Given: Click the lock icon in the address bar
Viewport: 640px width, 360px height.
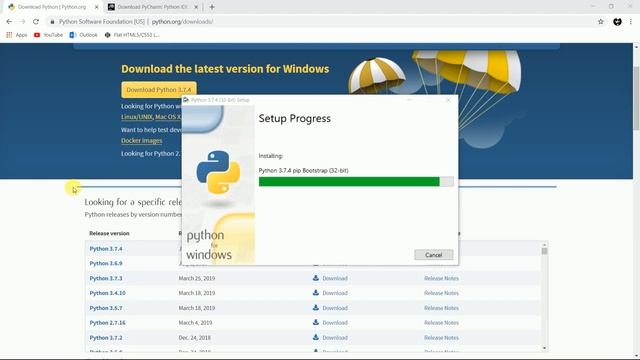Looking at the screenshot, I should click(x=52, y=22).
